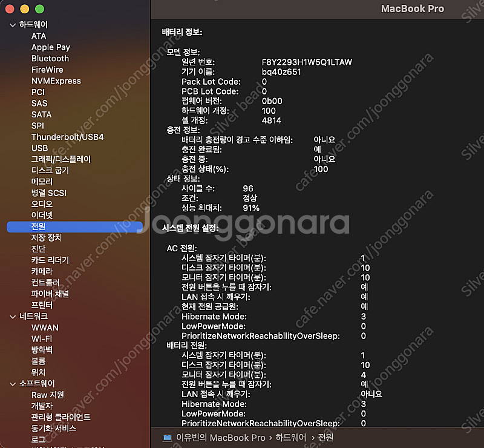Open the 오디오 entry
Viewport: 484px width, 448px height.
[x=42, y=204]
